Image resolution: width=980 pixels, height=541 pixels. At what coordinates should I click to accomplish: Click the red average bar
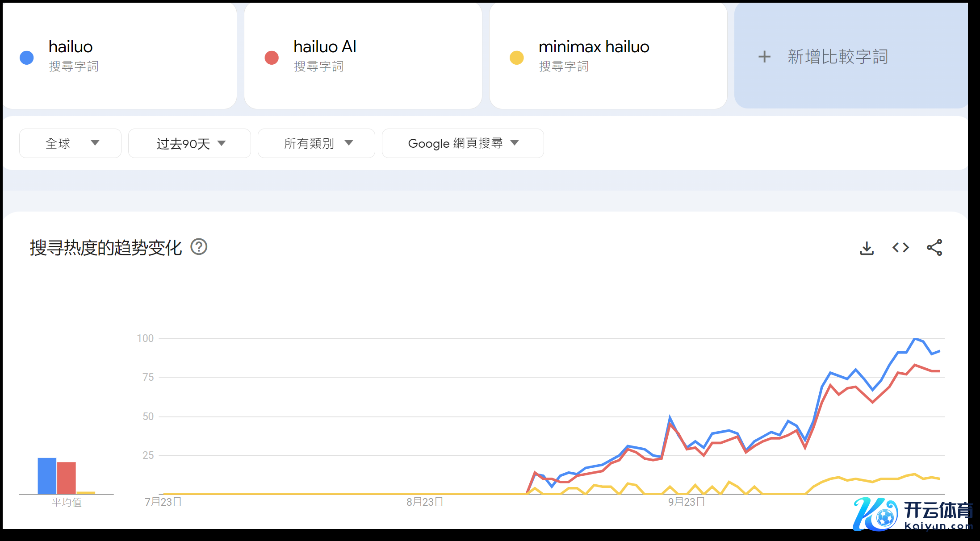point(67,478)
